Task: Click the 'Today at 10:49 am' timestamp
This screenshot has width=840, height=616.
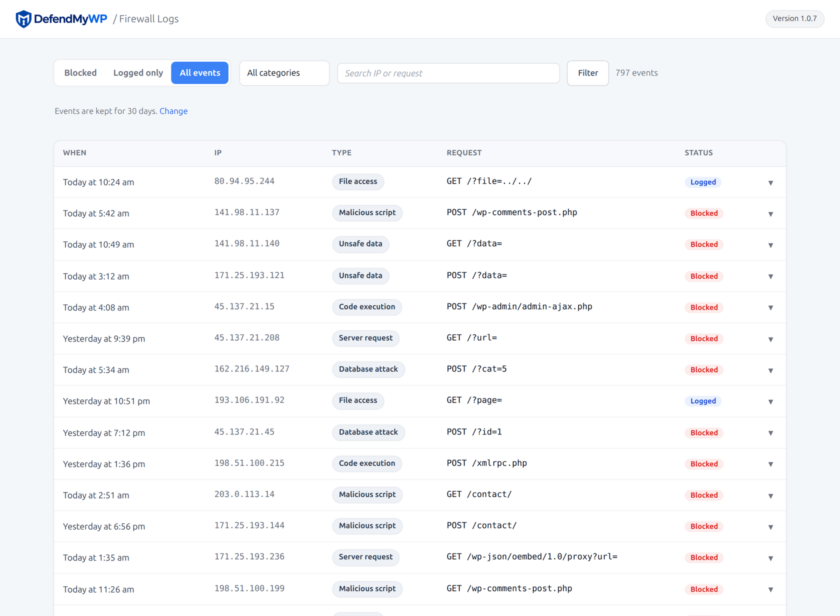Action: coord(98,244)
